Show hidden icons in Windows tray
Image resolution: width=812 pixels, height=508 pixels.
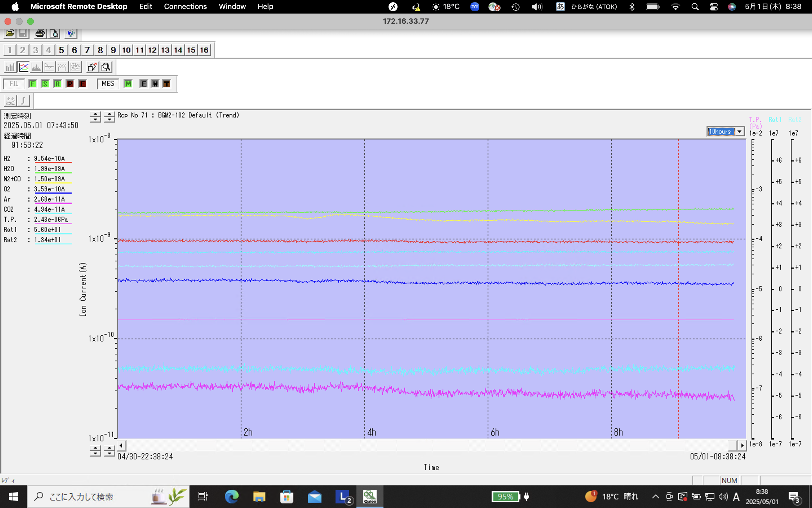tap(655, 497)
